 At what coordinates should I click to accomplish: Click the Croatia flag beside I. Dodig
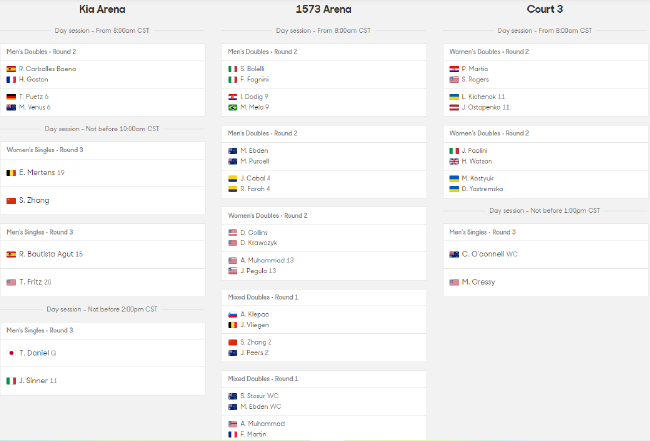coord(232,96)
